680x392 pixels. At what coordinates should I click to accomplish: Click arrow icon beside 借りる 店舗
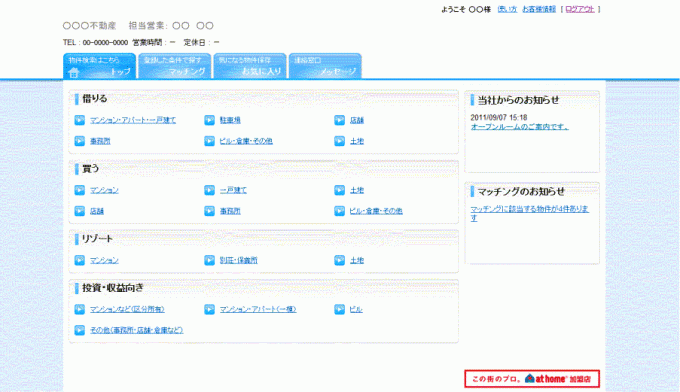[340, 120]
